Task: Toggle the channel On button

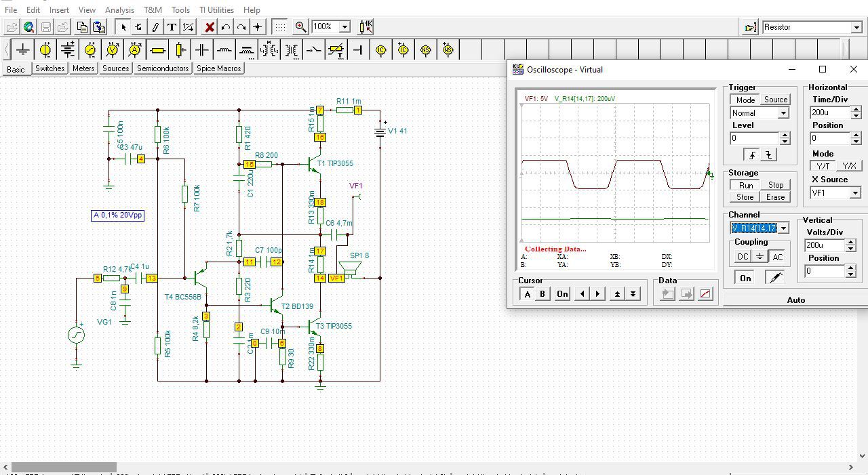Action: pyautogui.click(x=745, y=278)
